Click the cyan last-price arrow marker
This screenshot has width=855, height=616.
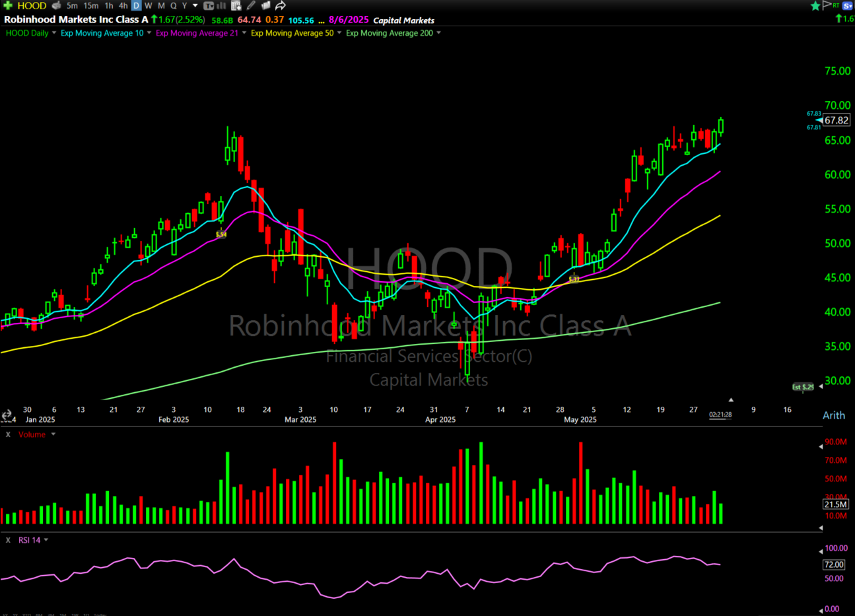pyautogui.click(x=820, y=120)
